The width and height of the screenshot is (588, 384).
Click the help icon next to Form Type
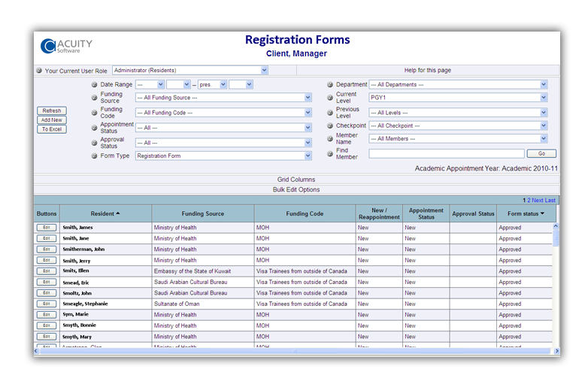click(x=95, y=156)
